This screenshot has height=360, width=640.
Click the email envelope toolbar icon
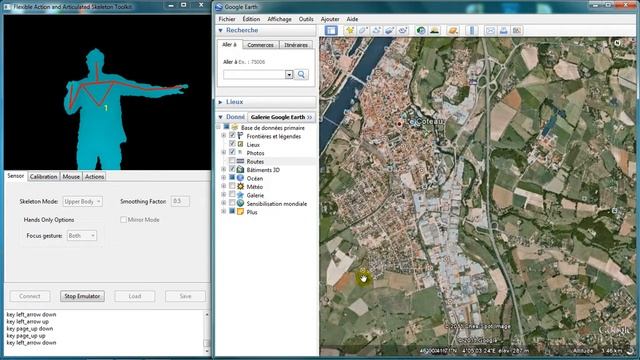click(x=490, y=31)
